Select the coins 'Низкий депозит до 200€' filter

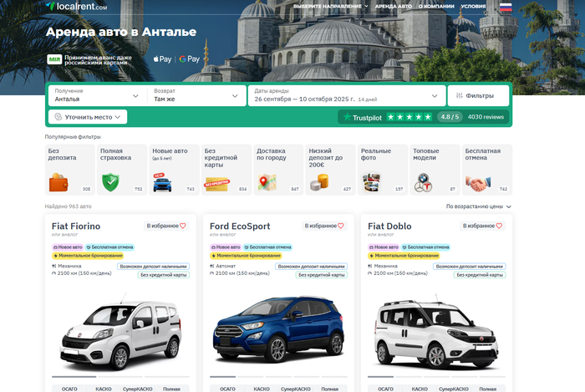329,169
